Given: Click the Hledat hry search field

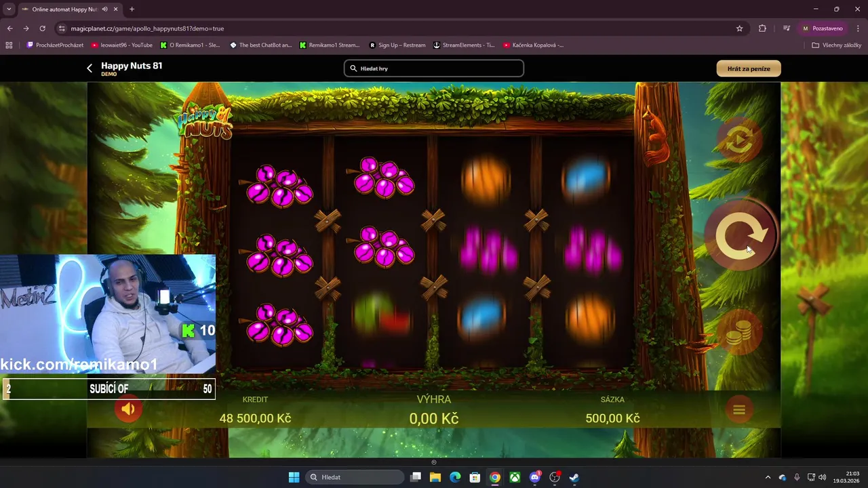Looking at the screenshot, I should tap(434, 68).
